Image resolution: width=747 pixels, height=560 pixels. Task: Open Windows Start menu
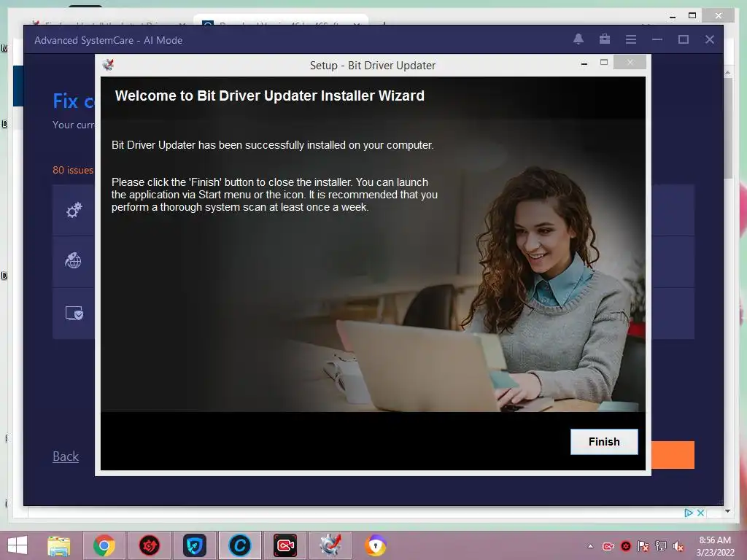click(18, 545)
